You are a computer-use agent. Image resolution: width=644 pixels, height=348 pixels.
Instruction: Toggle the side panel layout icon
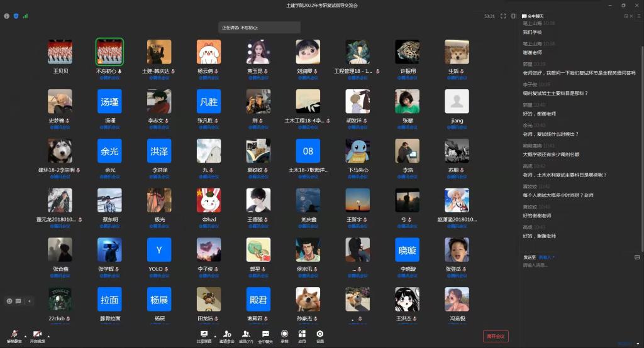click(x=514, y=16)
